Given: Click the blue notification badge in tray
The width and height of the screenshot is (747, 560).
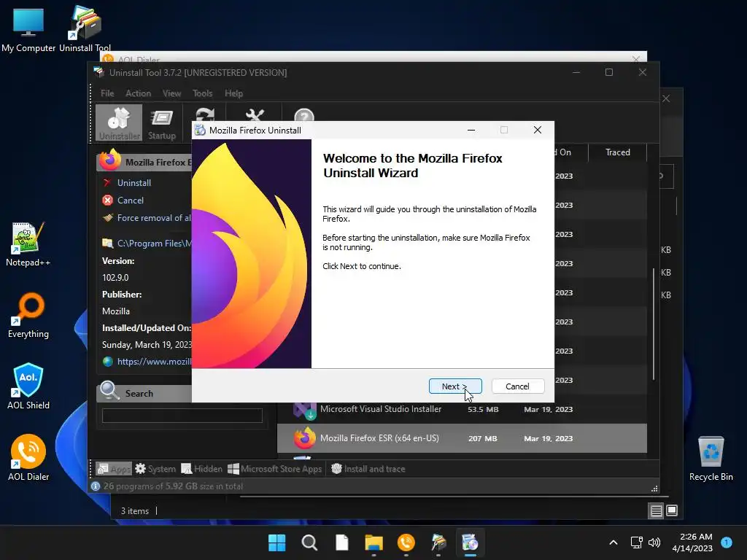Looking at the screenshot, I should click(x=727, y=542).
